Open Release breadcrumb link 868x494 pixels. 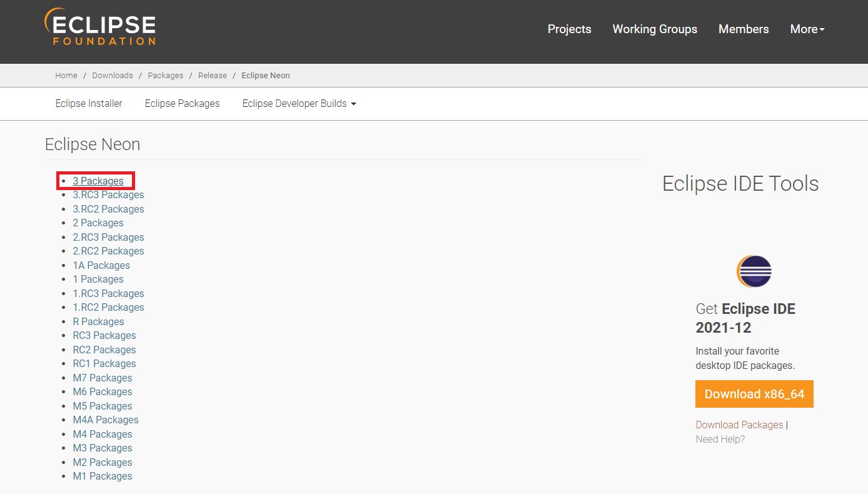coord(213,76)
